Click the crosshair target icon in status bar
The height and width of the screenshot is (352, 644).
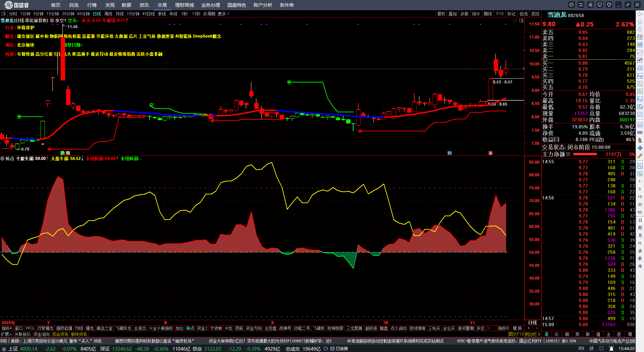pyautogui.click(x=602, y=349)
